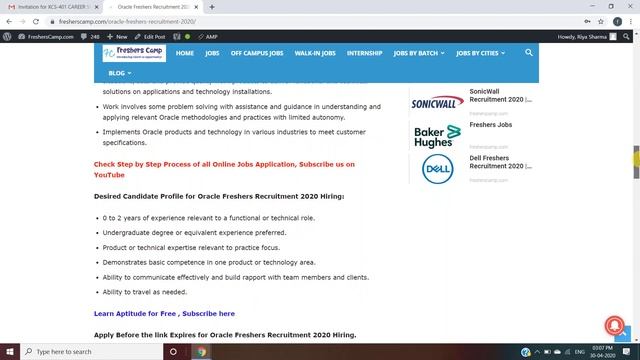This screenshot has width=640, height=360.
Task: Open Dell Freshers Recruitment 2020 link
Action: tap(500, 162)
